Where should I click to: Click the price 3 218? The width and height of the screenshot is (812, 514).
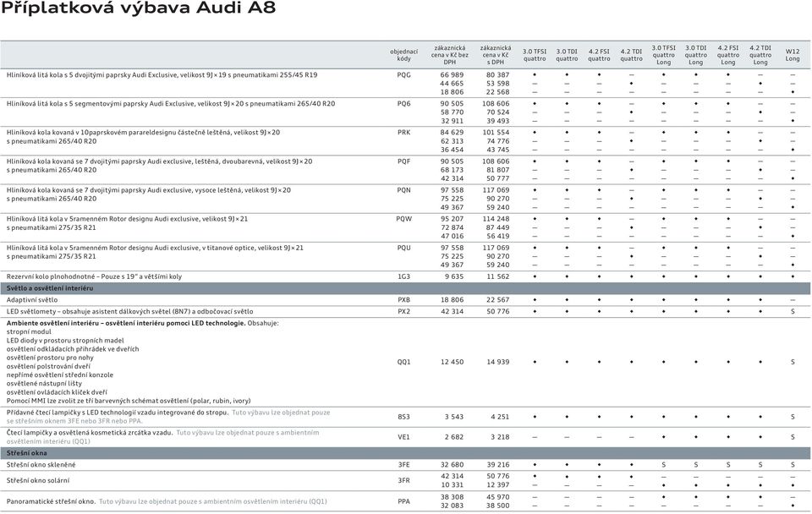(x=500, y=437)
